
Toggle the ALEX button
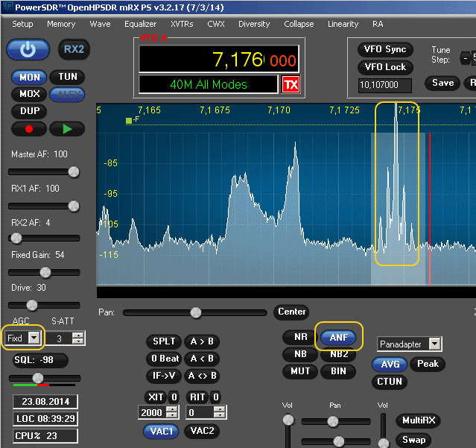tap(67, 95)
